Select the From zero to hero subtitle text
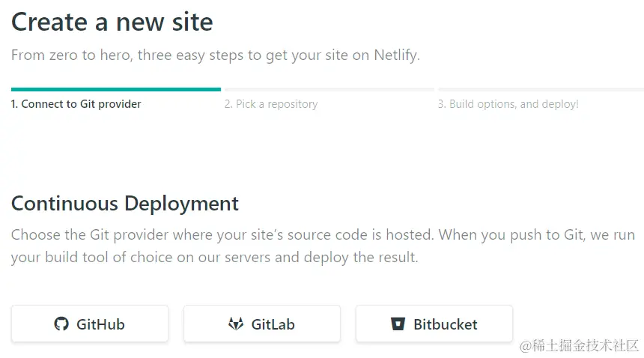This screenshot has height=358, width=644. [x=216, y=55]
